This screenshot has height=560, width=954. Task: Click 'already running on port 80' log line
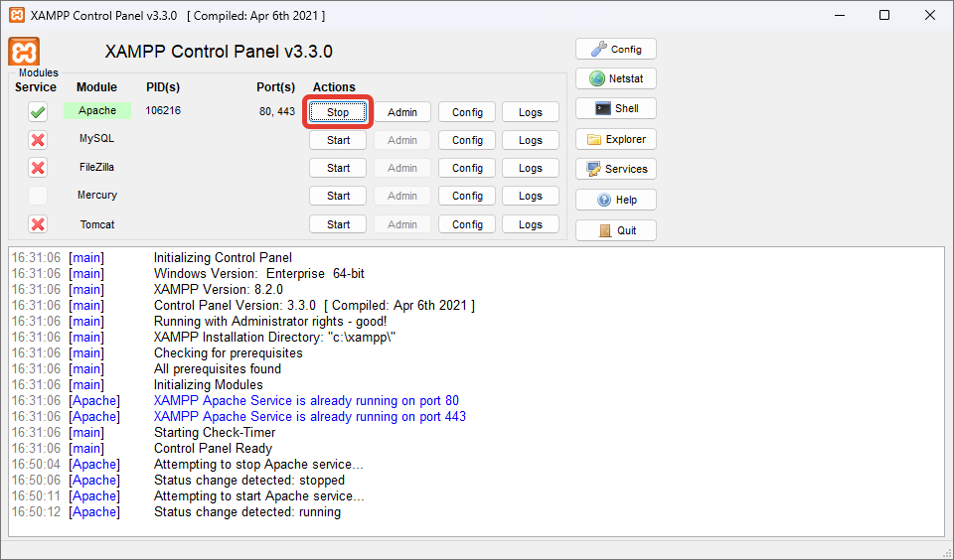pyautogui.click(x=306, y=401)
